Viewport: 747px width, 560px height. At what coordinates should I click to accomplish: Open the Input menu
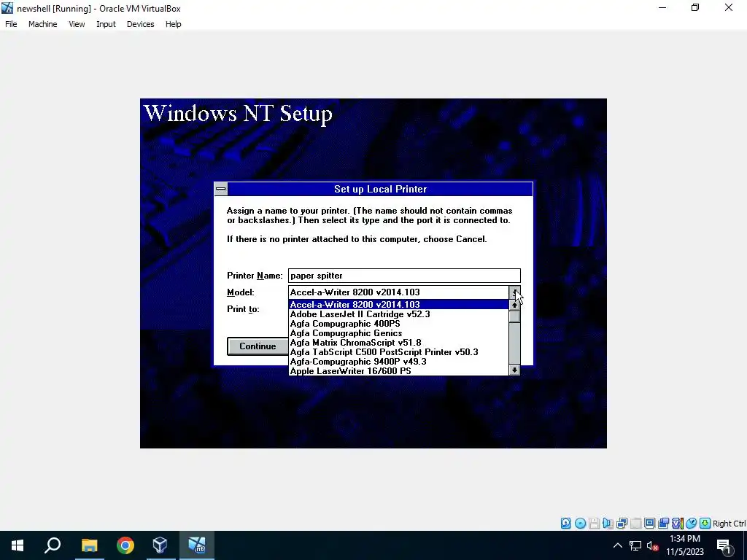pyautogui.click(x=106, y=24)
